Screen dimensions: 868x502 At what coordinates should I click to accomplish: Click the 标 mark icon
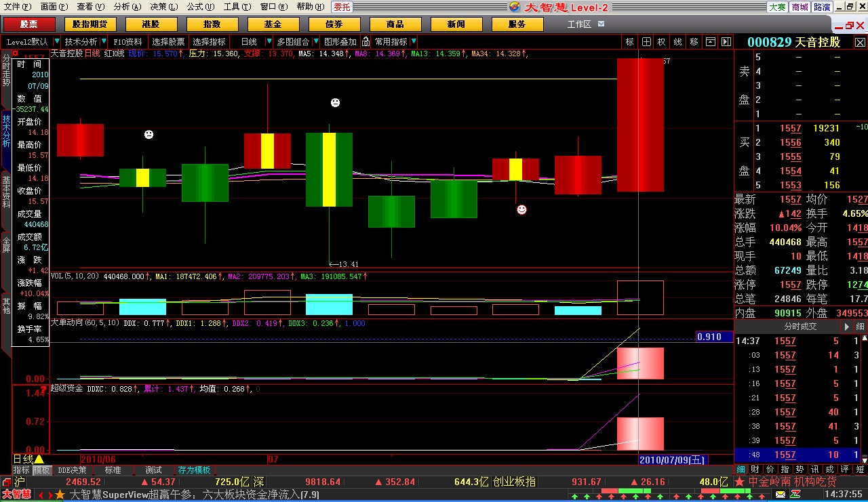click(630, 41)
